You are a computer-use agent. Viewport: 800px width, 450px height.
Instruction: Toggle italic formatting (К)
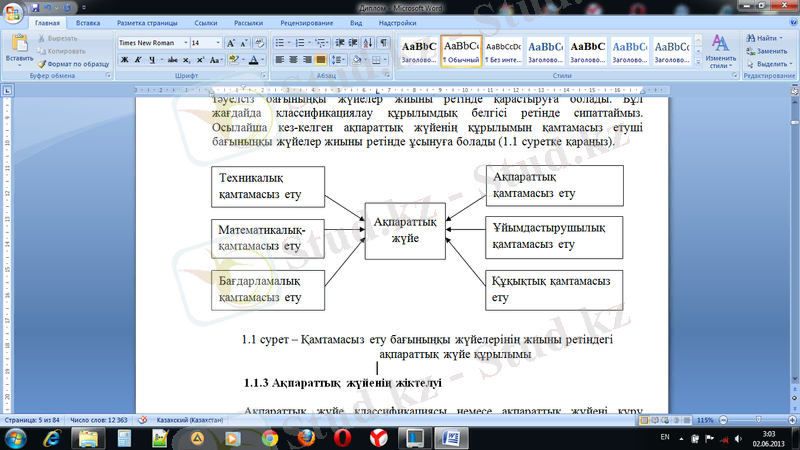pyautogui.click(x=138, y=60)
